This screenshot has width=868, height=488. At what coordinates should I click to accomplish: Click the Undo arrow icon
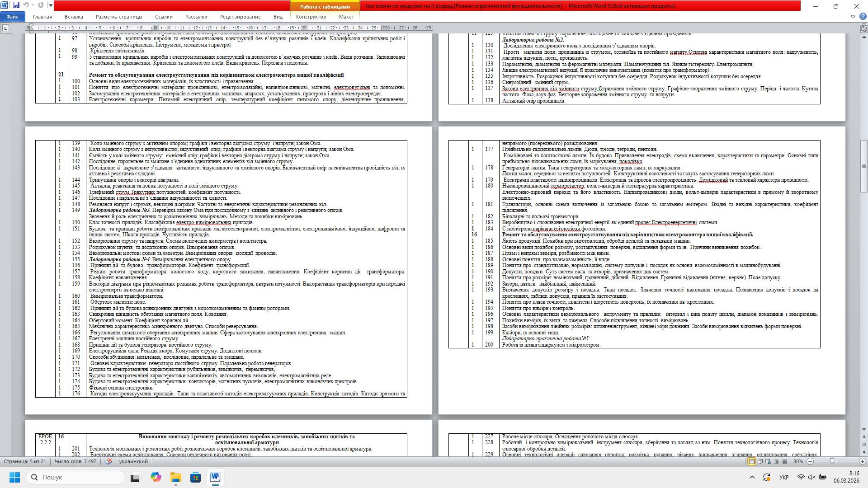(x=26, y=5)
